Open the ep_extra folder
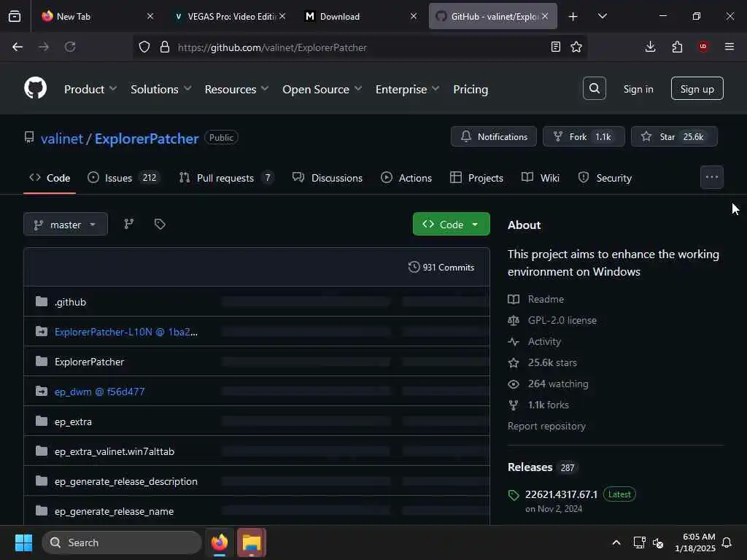The image size is (747, 560). point(73,421)
